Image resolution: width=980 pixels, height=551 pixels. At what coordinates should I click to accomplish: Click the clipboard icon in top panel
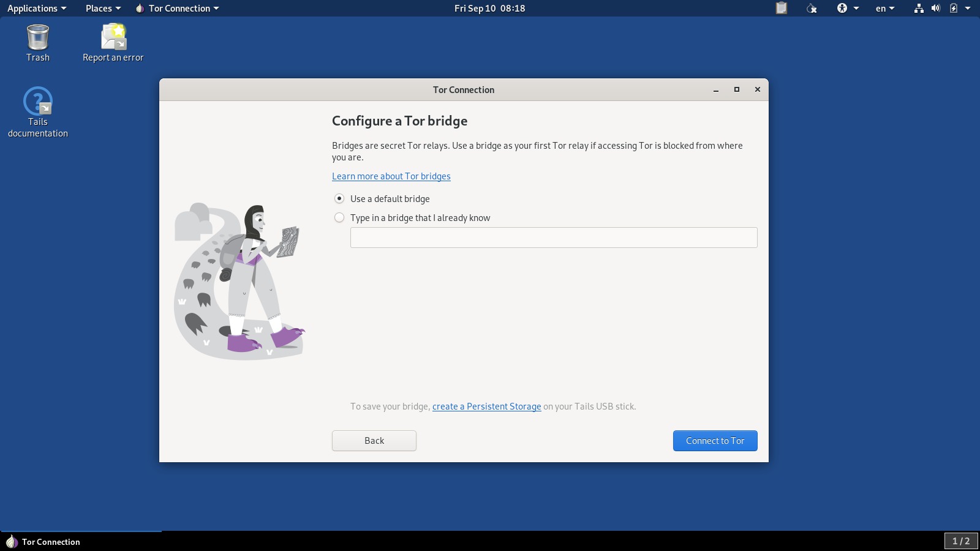781,8
